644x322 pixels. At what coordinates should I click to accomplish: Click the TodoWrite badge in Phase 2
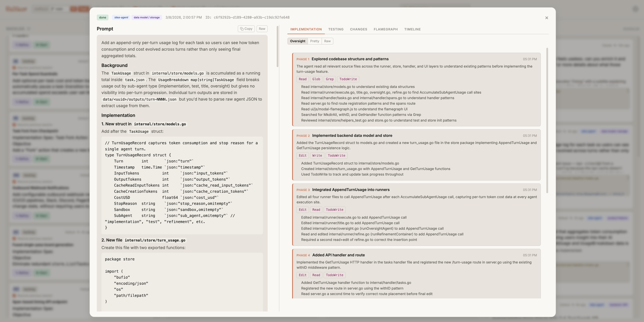pyautogui.click(x=336, y=155)
